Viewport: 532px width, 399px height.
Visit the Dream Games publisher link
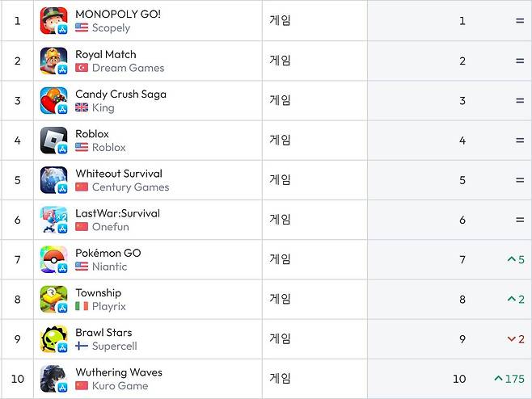(x=128, y=68)
